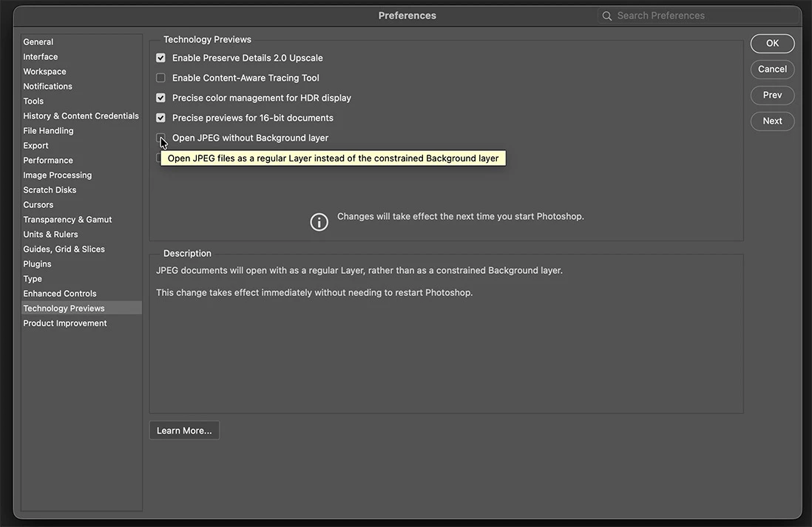This screenshot has height=527, width=812.
Task: Open Export preferences
Action: (81, 146)
